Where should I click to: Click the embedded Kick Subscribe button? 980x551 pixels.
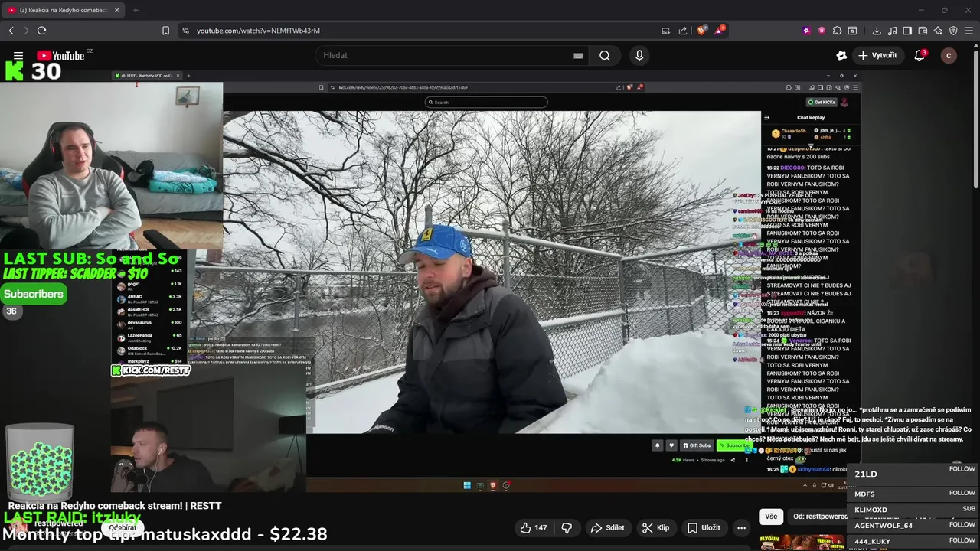click(735, 445)
